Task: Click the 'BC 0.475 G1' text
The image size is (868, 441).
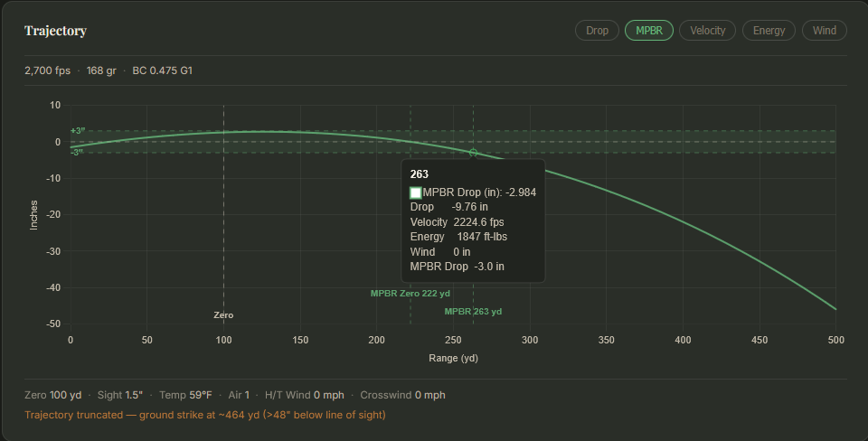Action: tap(162, 70)
